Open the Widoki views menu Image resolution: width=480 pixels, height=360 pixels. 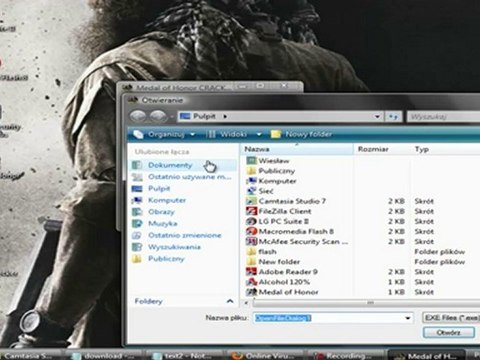[233, 134]
